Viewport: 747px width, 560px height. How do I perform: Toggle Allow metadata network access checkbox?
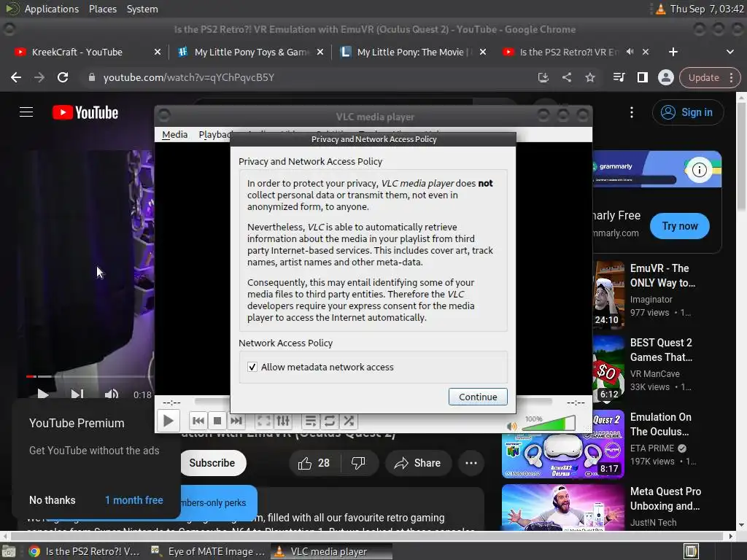pos(252,367)
